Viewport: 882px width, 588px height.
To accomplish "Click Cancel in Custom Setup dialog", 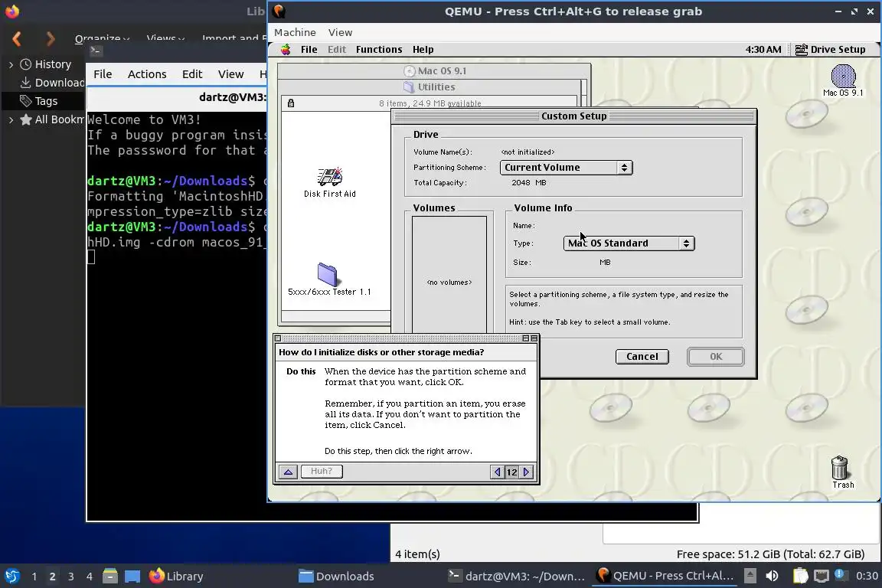I will (642, 357).
